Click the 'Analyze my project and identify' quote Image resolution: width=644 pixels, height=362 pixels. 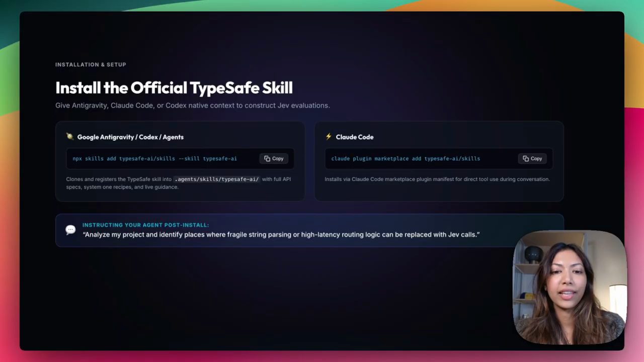click(x=281, y=234)
